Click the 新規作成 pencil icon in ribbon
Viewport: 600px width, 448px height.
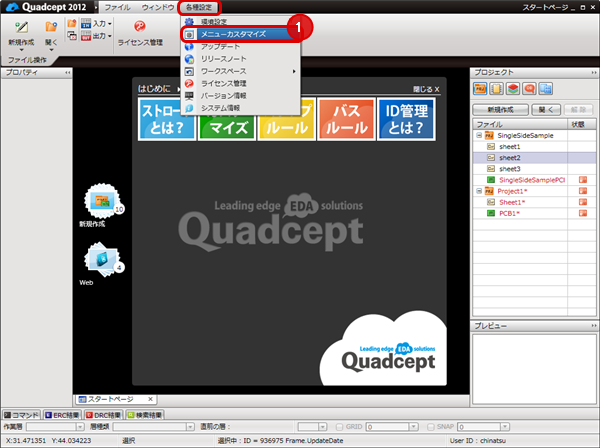click(x=21, y=27)
